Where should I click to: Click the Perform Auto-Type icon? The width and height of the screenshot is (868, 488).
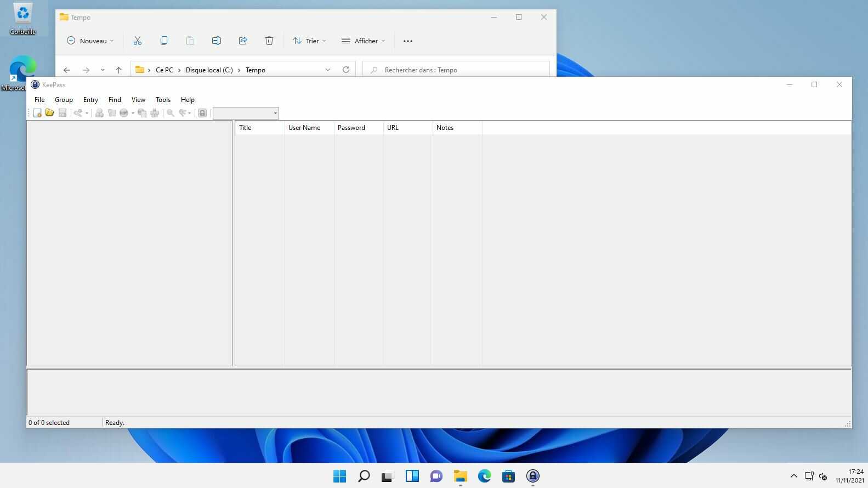pos(155,113)
